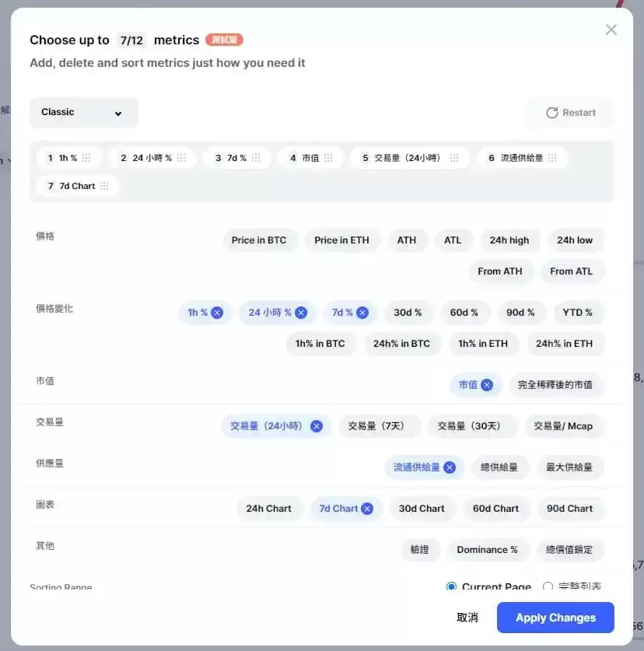644x651 pixels.
Task: Click the X icon on the 7d % chip
Action: point(363,312)
